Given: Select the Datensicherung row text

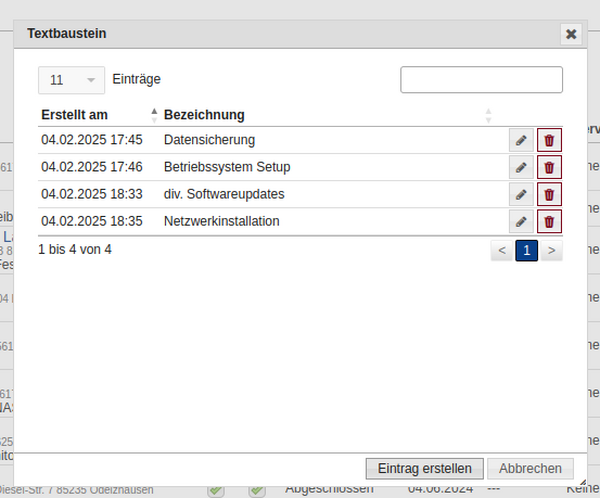Looking at the screenshot, I should [209, 140].
